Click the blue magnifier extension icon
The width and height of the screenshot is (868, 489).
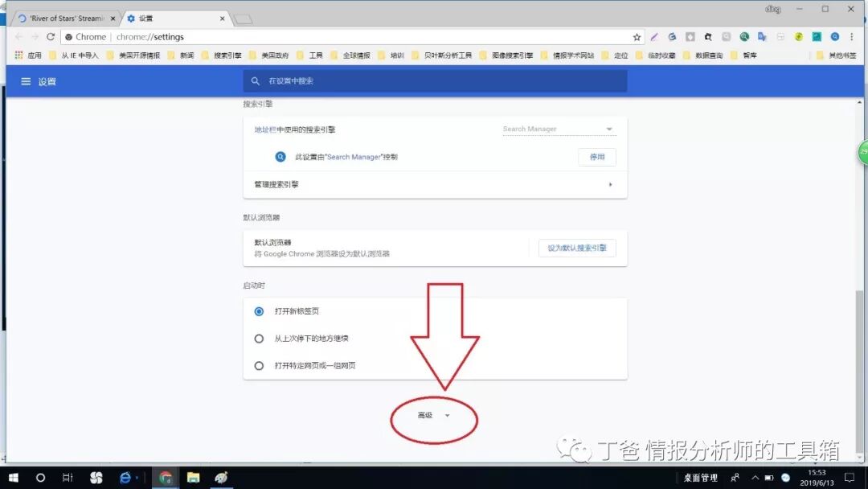point(835,36)
